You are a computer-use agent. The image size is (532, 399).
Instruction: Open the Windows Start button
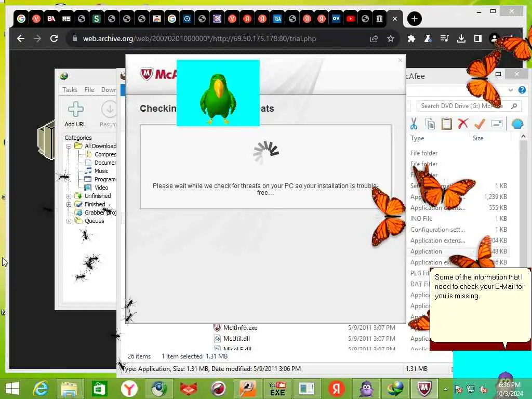pyautogui.click(x=12, y=389)
